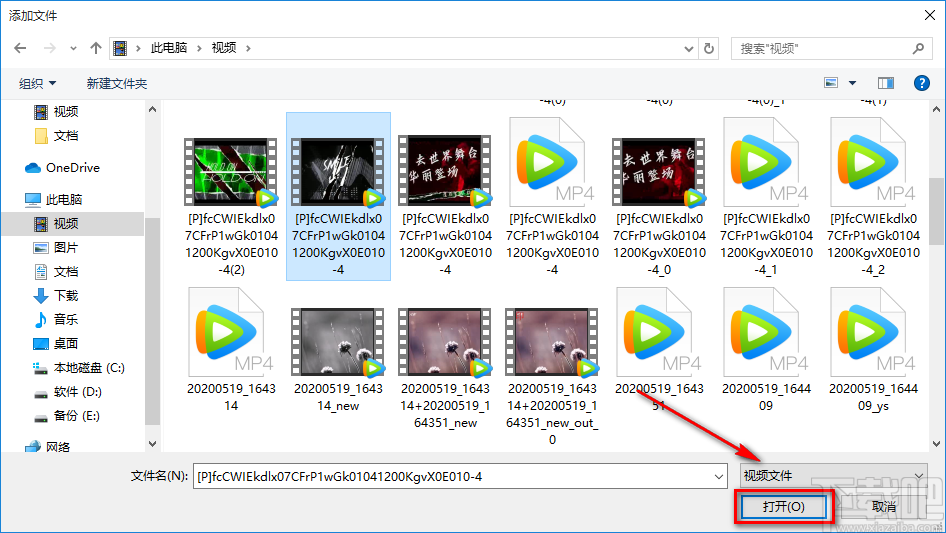Select MP4 file 20200519_164409
946x533 pixels.
(766, 350)
